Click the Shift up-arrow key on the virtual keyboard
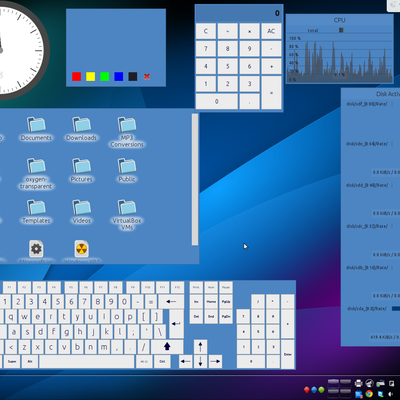400x400 pixels. (167, 347)
